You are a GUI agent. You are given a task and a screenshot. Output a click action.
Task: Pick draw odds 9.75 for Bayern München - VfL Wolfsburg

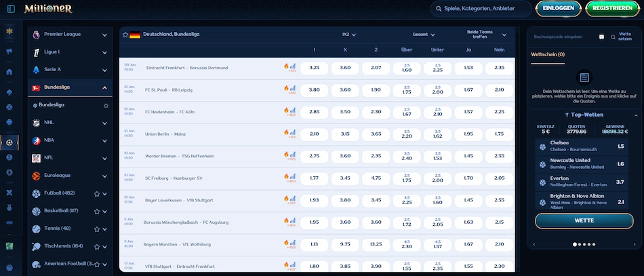tap(345, 245)
